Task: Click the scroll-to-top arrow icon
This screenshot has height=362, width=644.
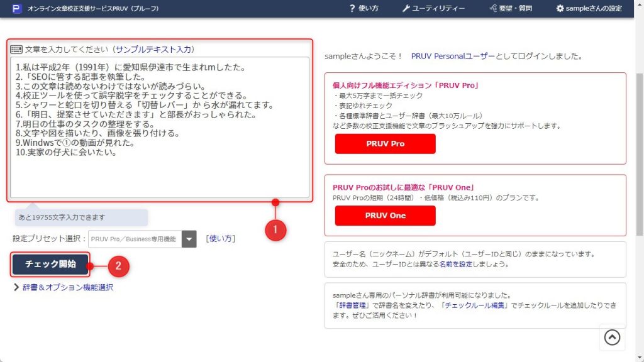Action: [x=612, y=337]
